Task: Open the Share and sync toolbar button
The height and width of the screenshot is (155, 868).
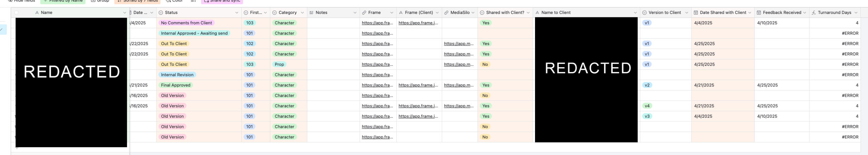Action: (222, 1)
